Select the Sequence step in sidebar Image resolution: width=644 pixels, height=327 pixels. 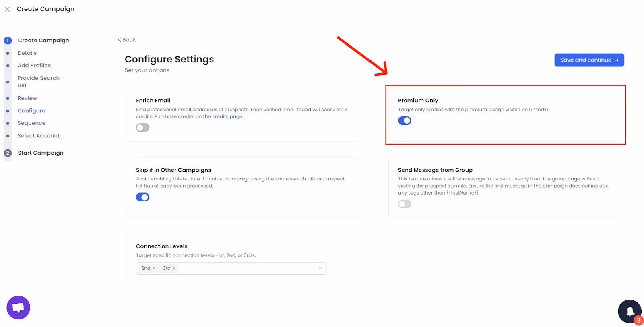tap(31, 123)
